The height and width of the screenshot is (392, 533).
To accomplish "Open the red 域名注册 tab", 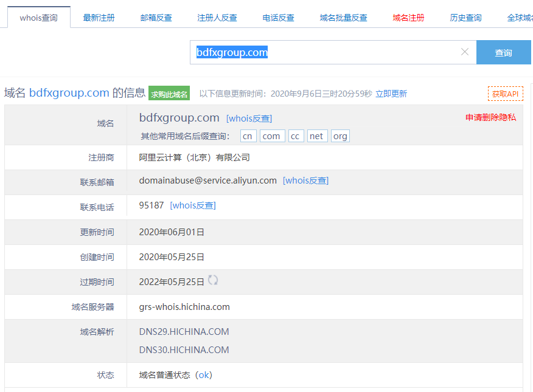I will 408,18.
